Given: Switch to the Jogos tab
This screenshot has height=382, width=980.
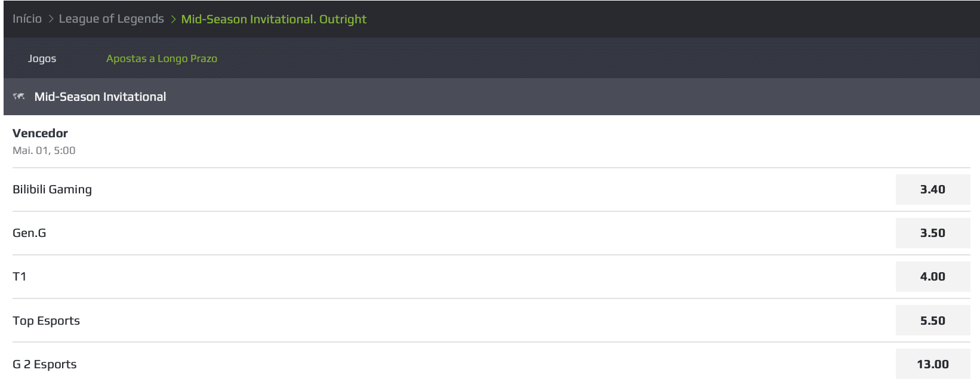Looking at the screenshot, I should [42, 58].
